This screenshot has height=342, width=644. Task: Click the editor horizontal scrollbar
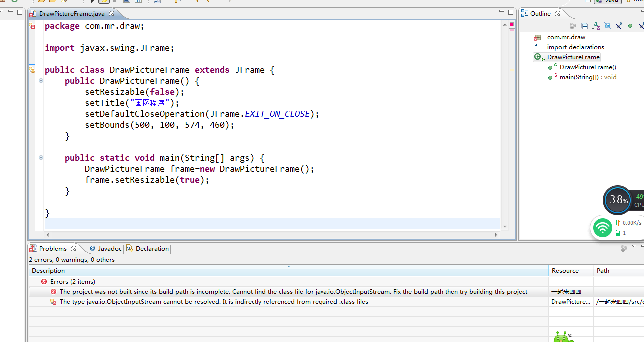point(272,235)
